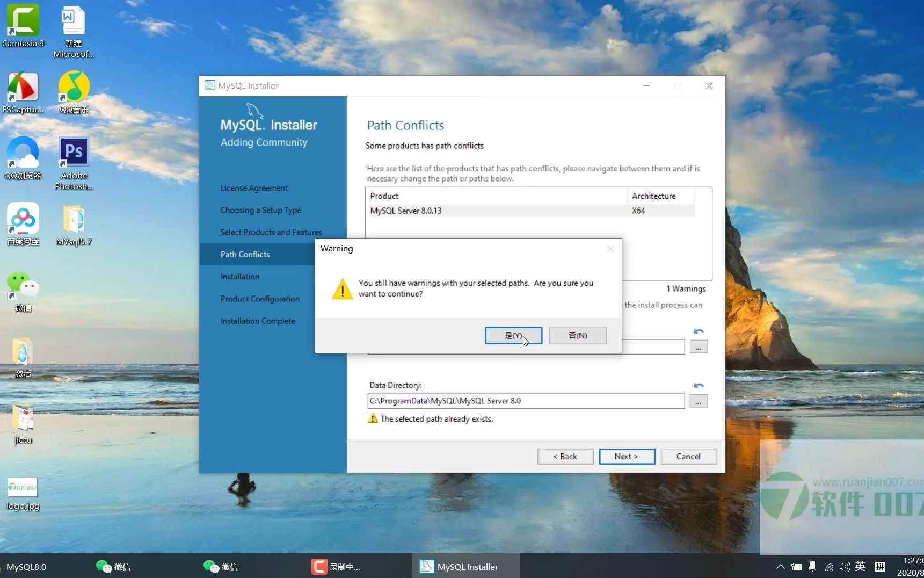The width and height of the screenshot is (924, 578).
Task: Click the '1 Warnings' label
Action: 686,288
